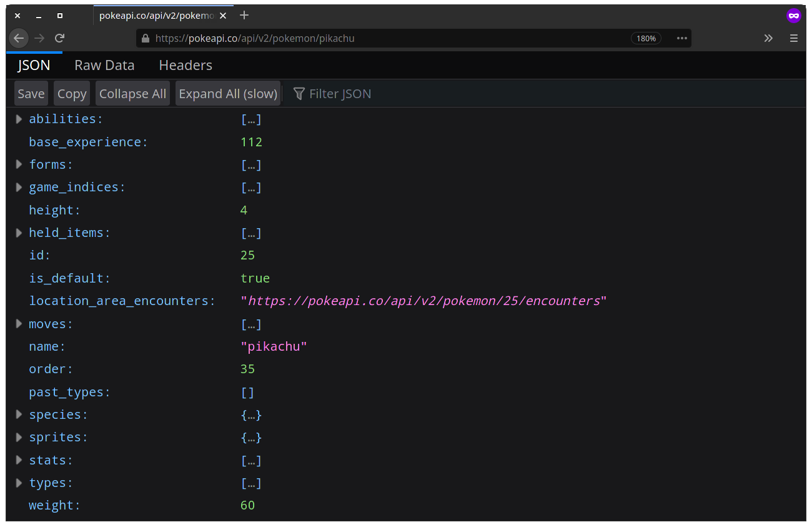Switch to the Raw Data tab
The image size is (812, 527).
(104, 65)
